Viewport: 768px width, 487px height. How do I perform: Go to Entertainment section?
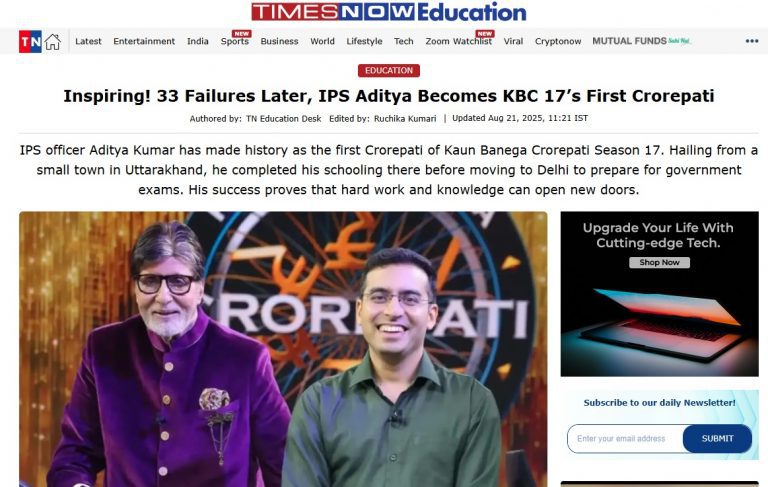click(x=144, y=42)
